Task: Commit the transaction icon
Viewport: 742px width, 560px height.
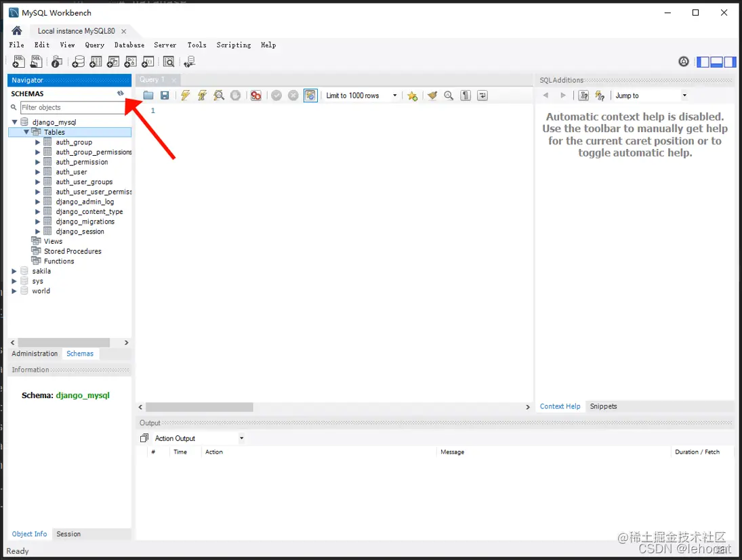Action: tap(276, 95)
